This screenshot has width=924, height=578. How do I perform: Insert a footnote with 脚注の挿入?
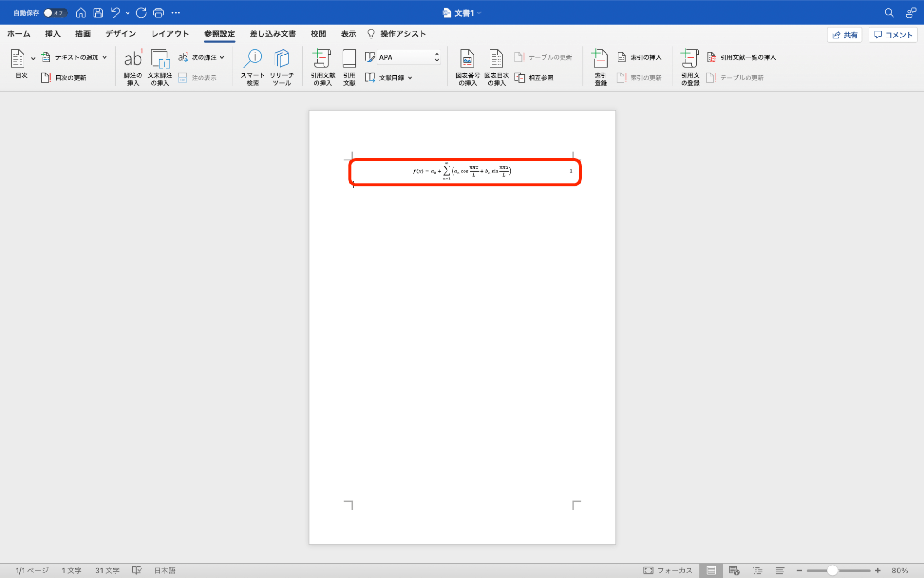[x=133, y=68]
